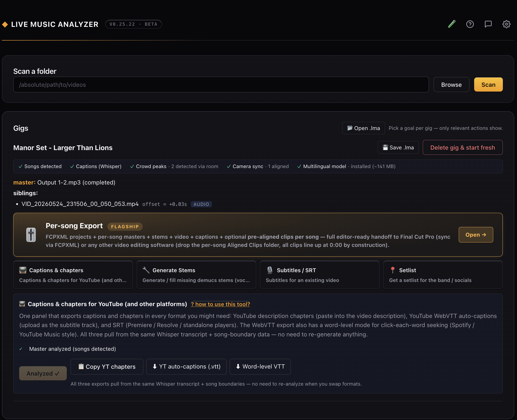This screenshot has height=420, width=517.
Task: Click the TV icon in the captions panel heading
Action: coord(22,304)
